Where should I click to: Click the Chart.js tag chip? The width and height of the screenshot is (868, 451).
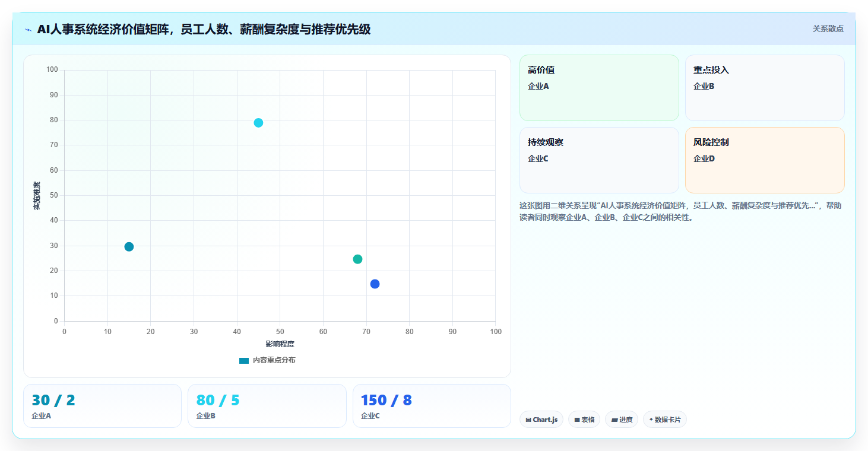[x=541, y=420]
